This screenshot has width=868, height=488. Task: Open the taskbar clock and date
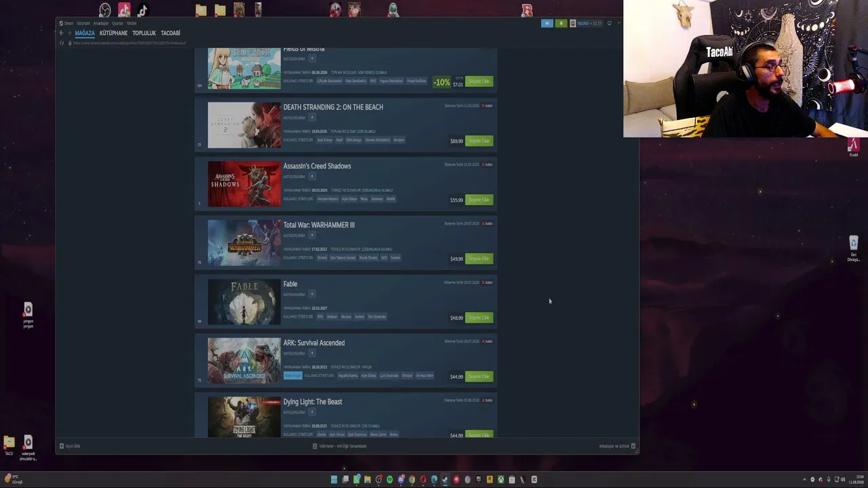coord(856,480)
